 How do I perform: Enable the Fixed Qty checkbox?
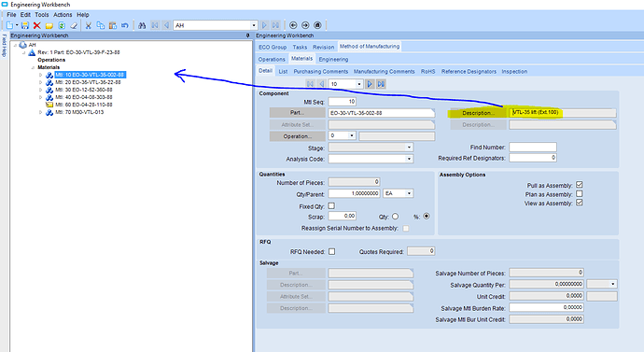point(331,205)
